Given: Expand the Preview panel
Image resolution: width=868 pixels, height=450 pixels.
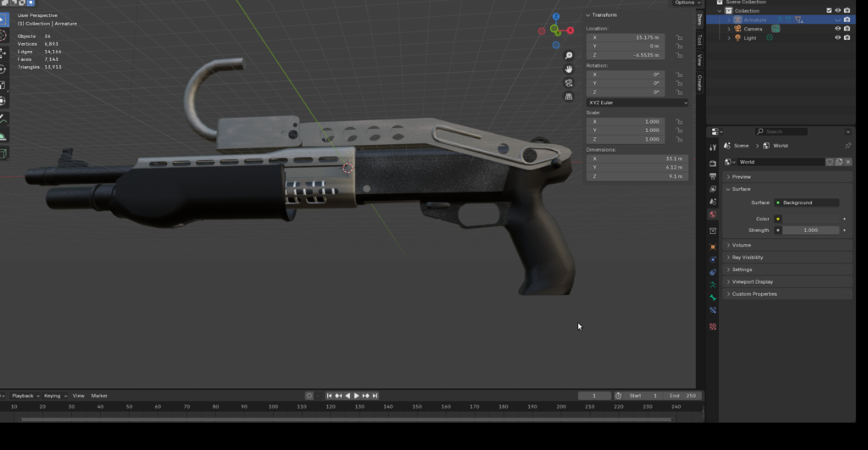Looking at the screenshot, I should (x=787, y=176).
